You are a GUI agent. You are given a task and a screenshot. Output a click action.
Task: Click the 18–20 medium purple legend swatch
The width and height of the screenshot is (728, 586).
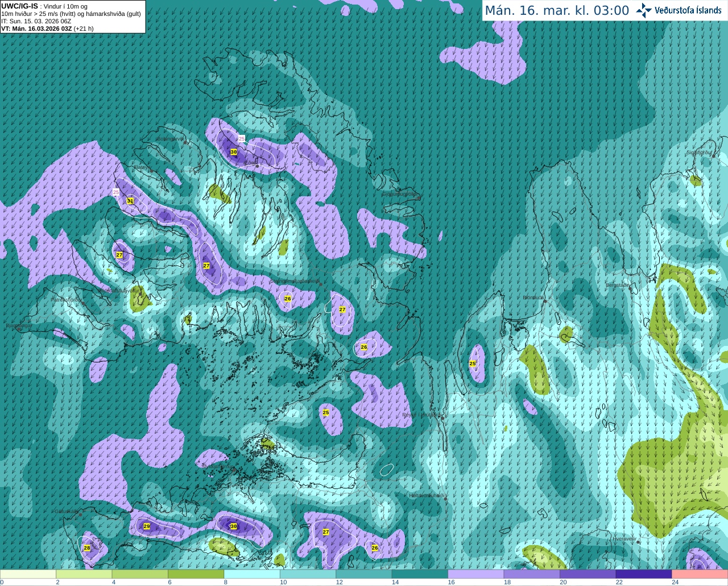[532, 574]
